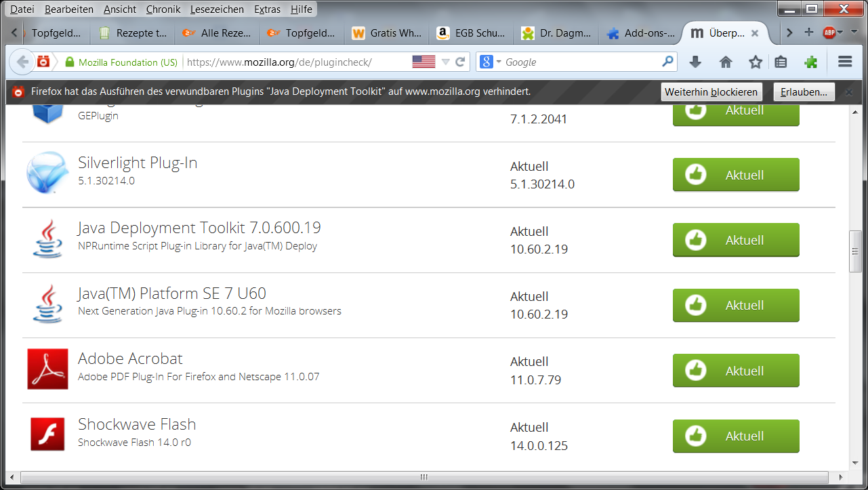Click the Adblock Plus ABP icon

[829, 32]
